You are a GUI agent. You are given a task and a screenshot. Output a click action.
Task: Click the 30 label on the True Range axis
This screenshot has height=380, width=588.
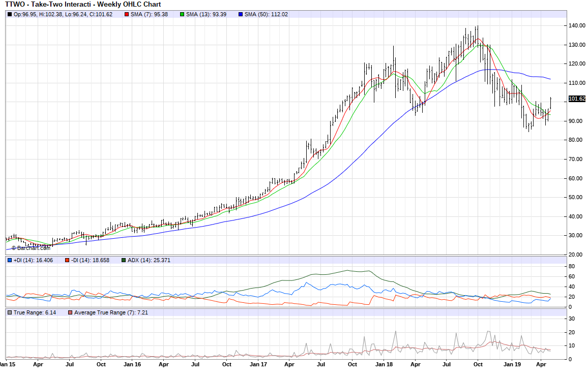click(572, 319)
